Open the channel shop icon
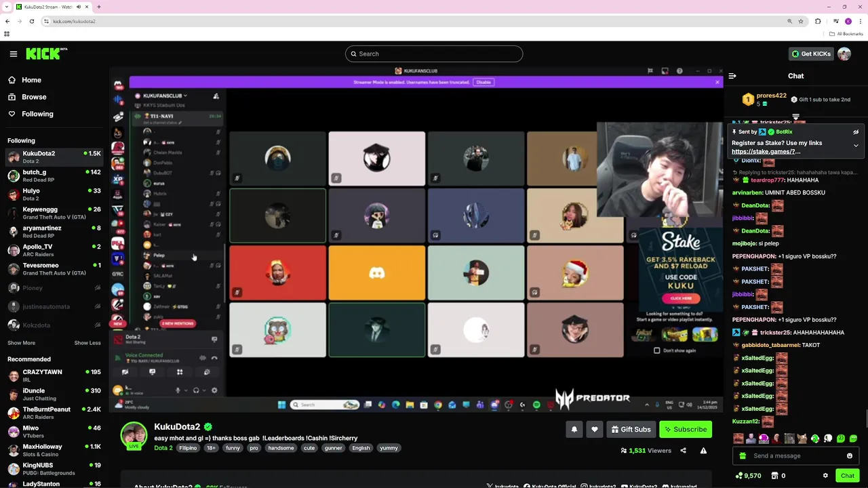The height and width of the screenshot is (488, 868). (x=775, y=476)
